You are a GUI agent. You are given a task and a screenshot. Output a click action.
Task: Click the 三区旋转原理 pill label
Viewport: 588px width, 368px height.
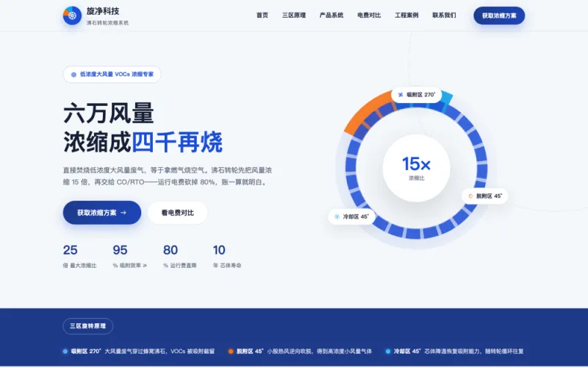[87, 326]
